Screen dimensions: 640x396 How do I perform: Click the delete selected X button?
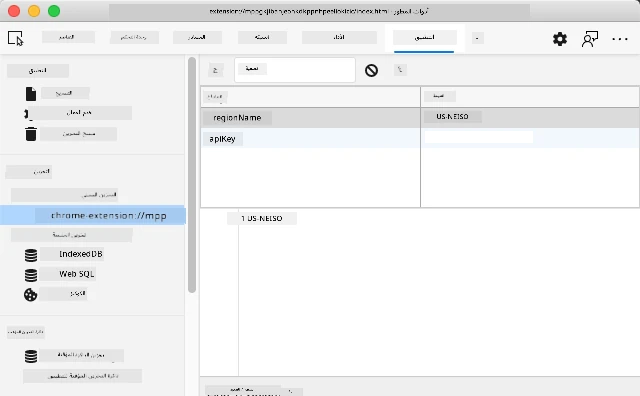pos(400,70)
